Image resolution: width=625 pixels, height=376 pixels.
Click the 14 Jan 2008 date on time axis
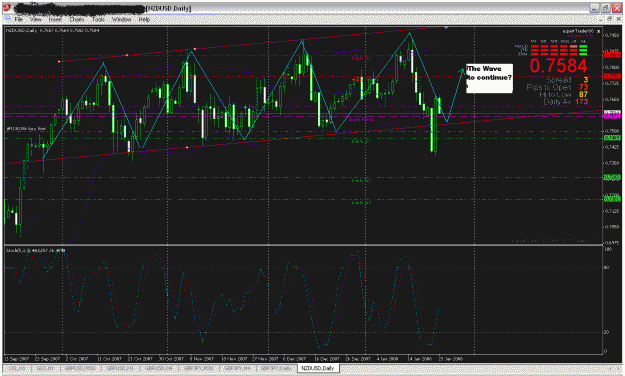[419, 359]
